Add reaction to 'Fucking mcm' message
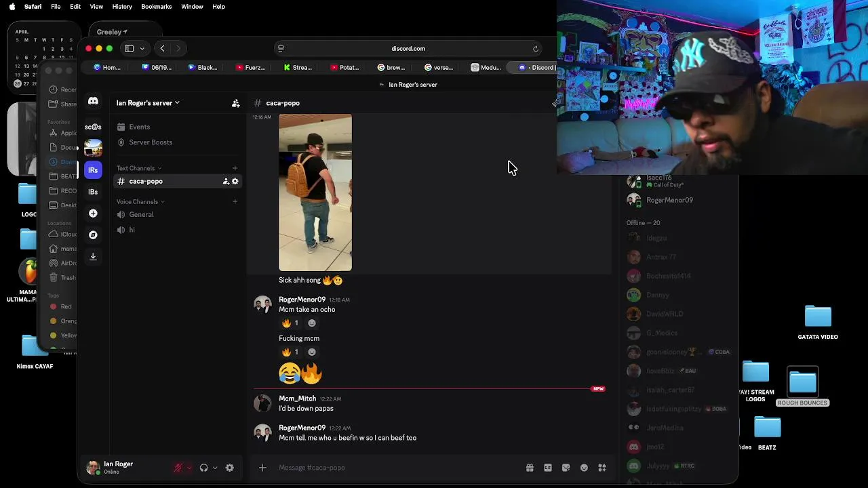868x488 pixels. click(312, 352)
